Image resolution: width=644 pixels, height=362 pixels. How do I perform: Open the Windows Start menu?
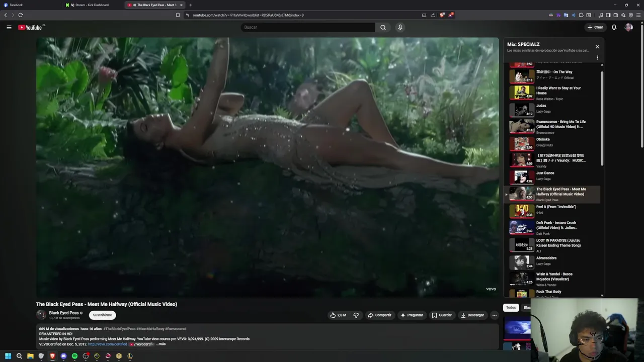(8, 356)
